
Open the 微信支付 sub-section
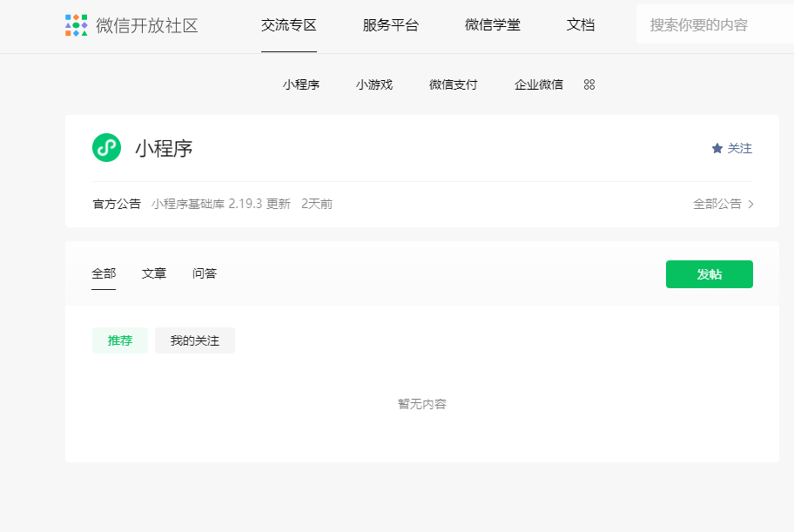(x=454, y=84)
